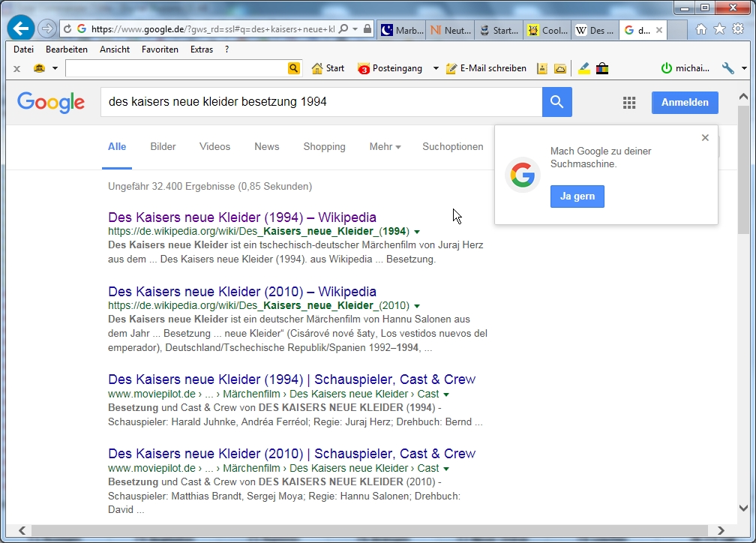Open the Google apps grid
Viewport: 756px width, 543px height.
(629, 103)
